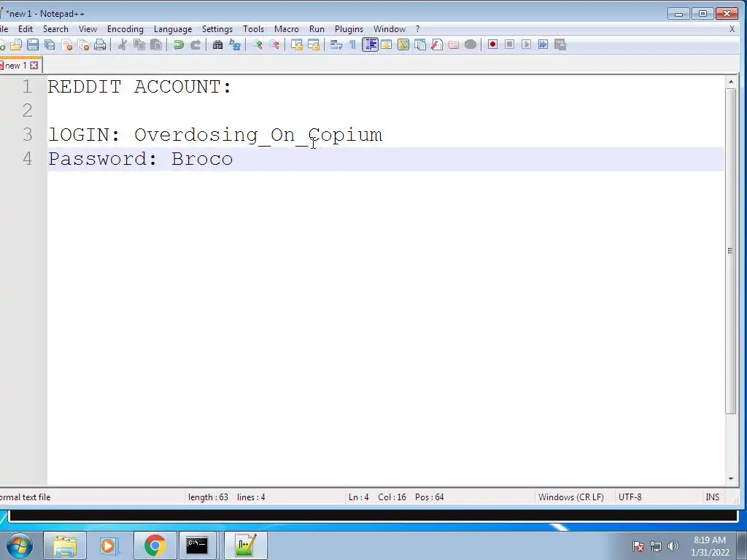Open Find with the binoculars icon
Screen dimensions: 747x560
tap(217, 44)
